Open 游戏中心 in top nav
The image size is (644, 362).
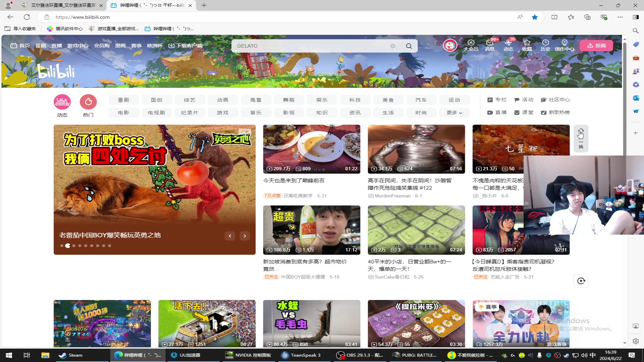tap(78, 46)
